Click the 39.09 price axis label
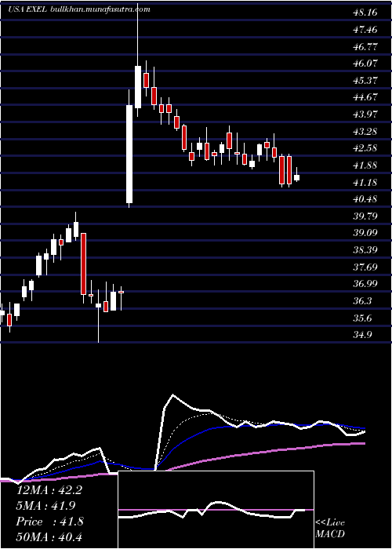 (x=365, y=233)
